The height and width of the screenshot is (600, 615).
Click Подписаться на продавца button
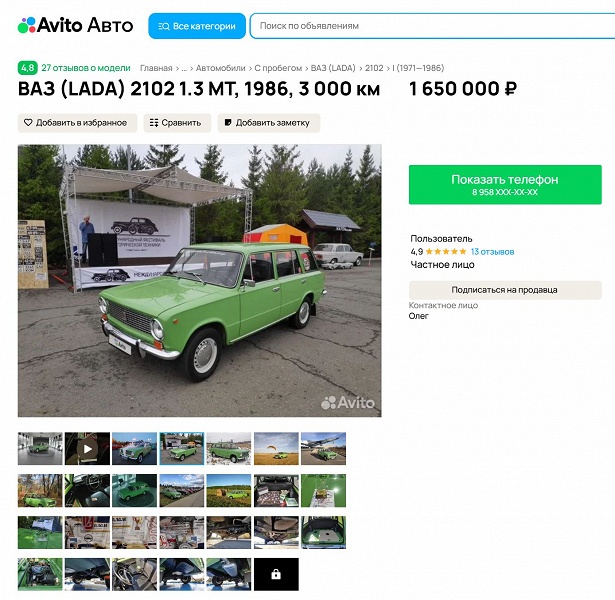[x=505, y=290]
